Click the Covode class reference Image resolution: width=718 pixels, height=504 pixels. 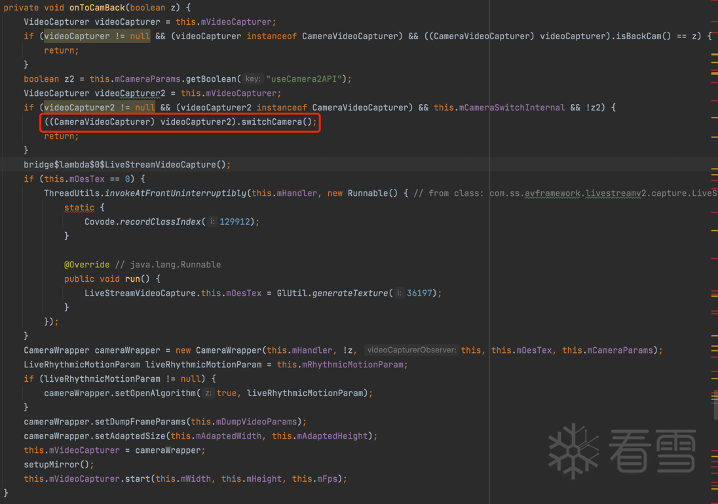(99, 222)
